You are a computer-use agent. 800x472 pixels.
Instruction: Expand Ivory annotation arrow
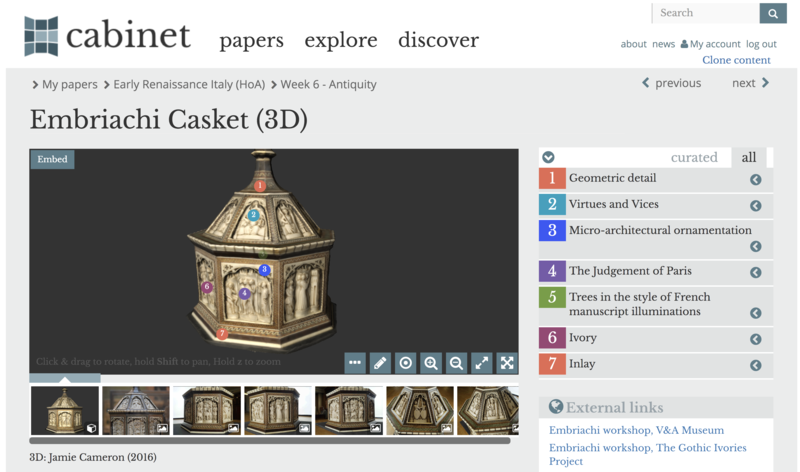pyautogui.click(x=756, y=339)
